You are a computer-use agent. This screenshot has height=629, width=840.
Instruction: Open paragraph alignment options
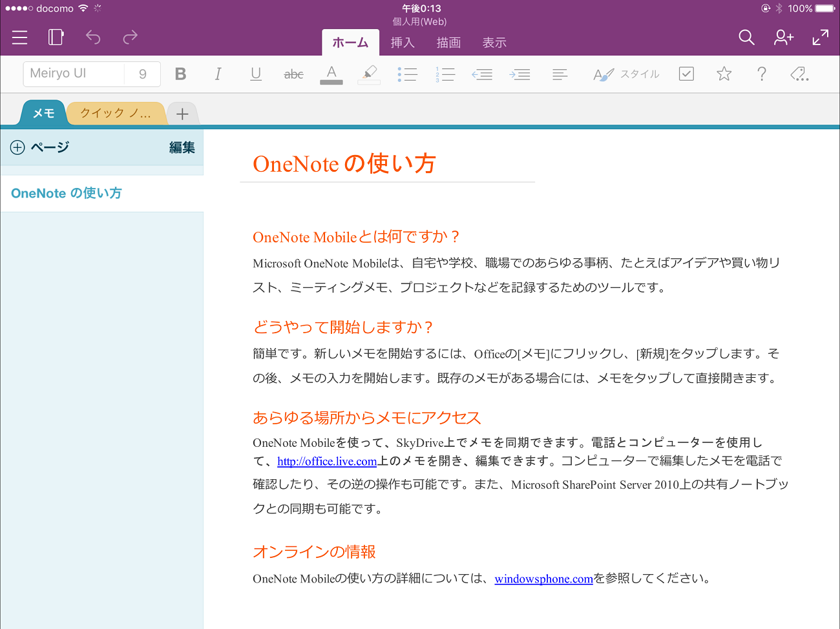coord(560,74)
